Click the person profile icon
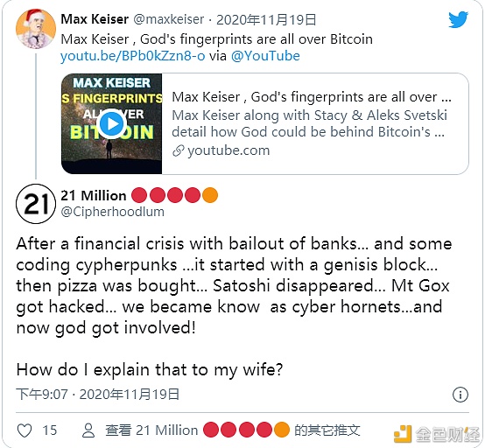 [88, 430]
